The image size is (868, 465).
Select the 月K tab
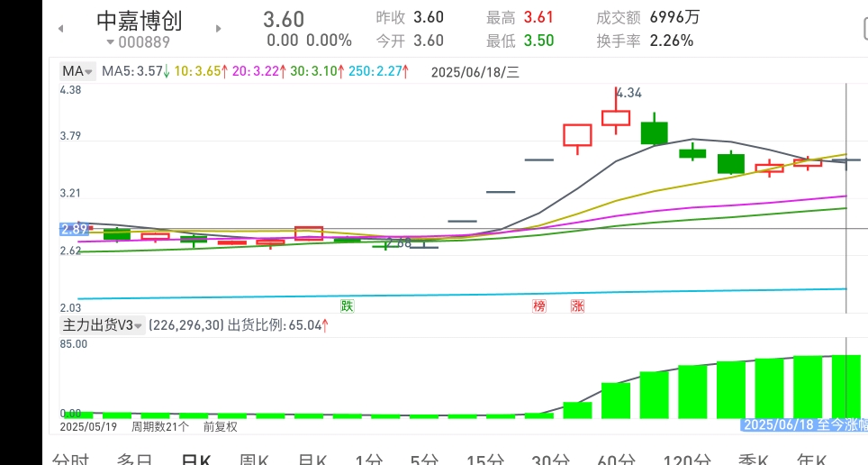312,460
